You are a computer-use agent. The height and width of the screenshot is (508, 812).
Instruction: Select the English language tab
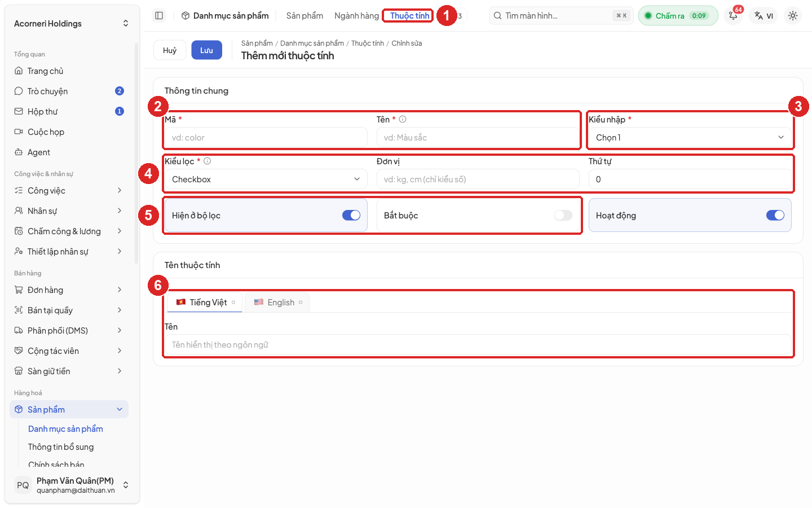pyautogui.click(x=278, y=303)
